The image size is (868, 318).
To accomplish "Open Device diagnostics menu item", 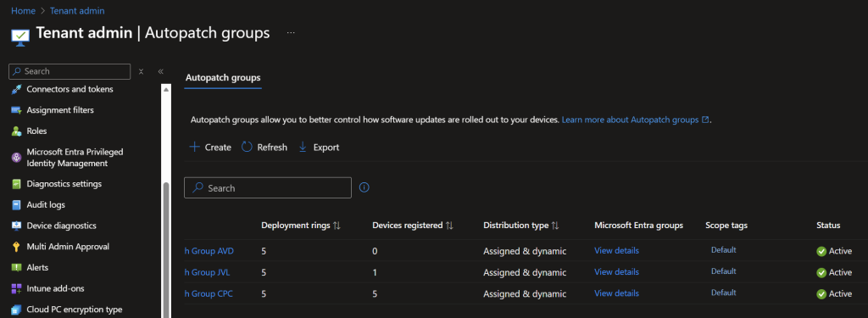I will click(61, 226).
